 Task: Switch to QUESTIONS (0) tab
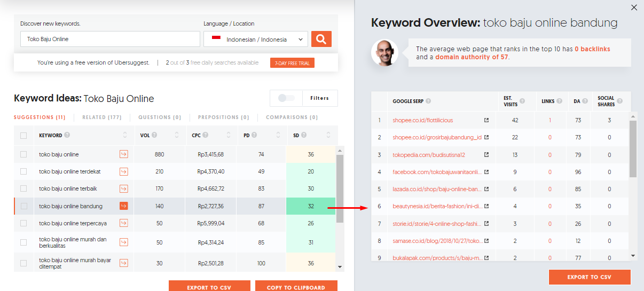[160, 117]
